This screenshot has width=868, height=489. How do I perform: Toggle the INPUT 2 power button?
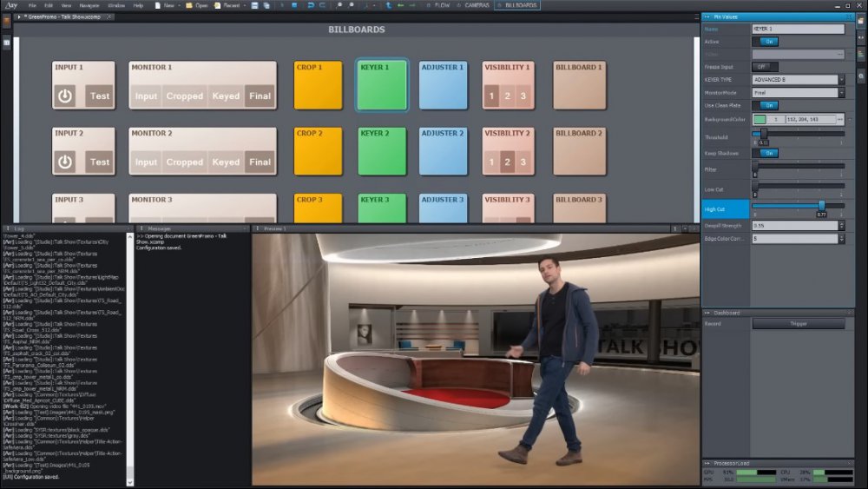[x=65, y=162]
